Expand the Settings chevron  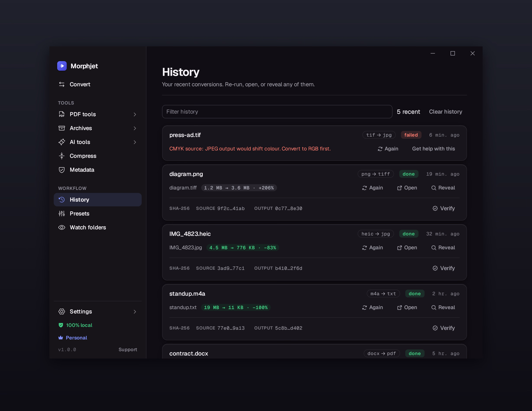[x=135, y=312]
